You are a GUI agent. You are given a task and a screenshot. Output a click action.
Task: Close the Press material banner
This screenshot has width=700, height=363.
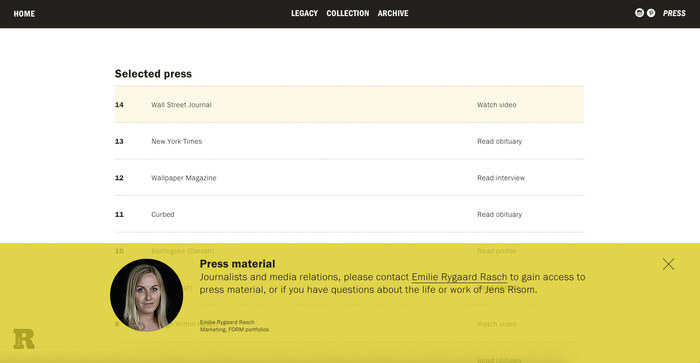(x=668, y=264)
